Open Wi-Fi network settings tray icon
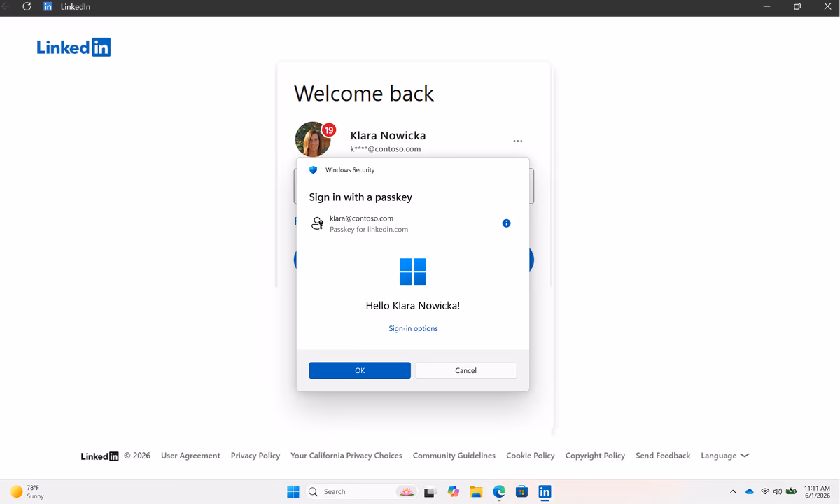The height and width of the screenshot is (504, 840). click(x=765, y=491)
